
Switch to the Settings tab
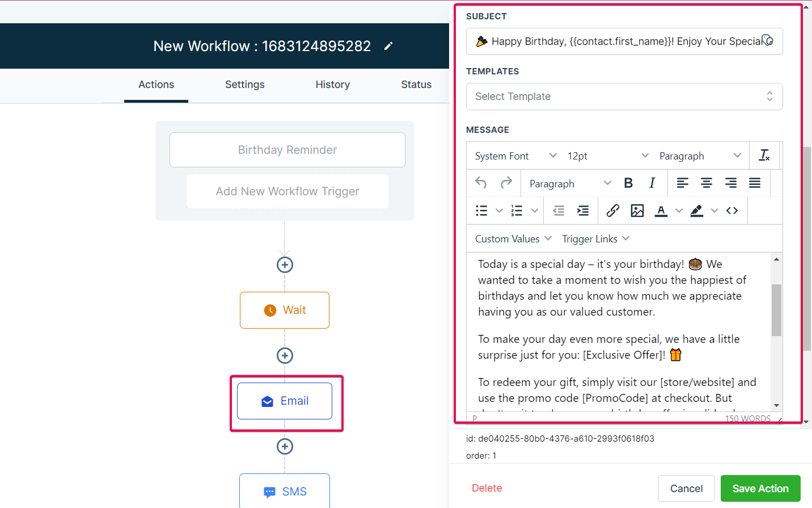244,84
